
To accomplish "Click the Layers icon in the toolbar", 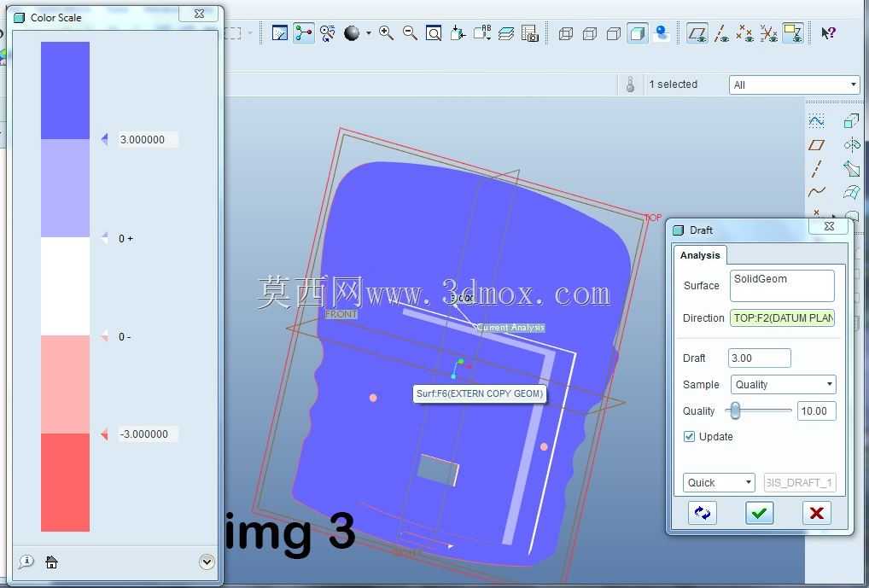I will click(x=506, y=33).
